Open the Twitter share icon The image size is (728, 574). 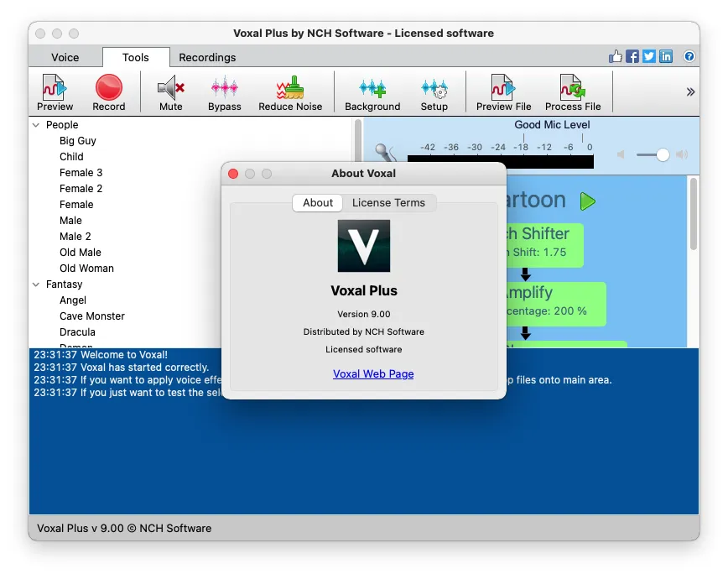[649, 56]
